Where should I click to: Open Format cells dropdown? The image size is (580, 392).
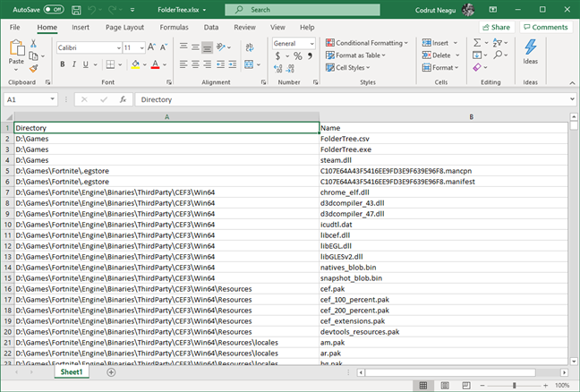point(440,67)
